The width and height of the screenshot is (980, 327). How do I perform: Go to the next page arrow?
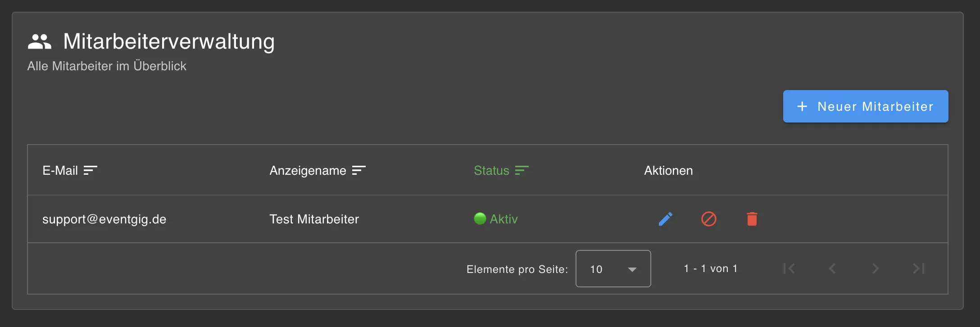coord(876,268)
